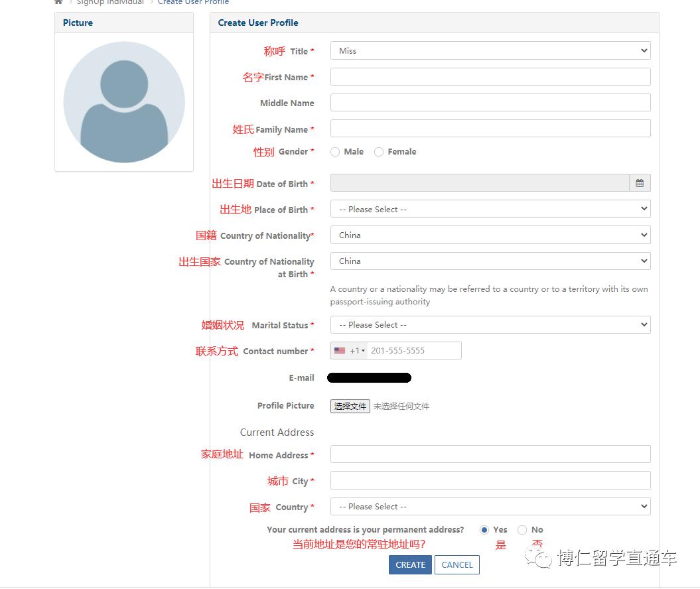Open the Current Address Country dropdown
Viewport: 700px width, 589px height.
pyautogui.click(x=490, y=507)
